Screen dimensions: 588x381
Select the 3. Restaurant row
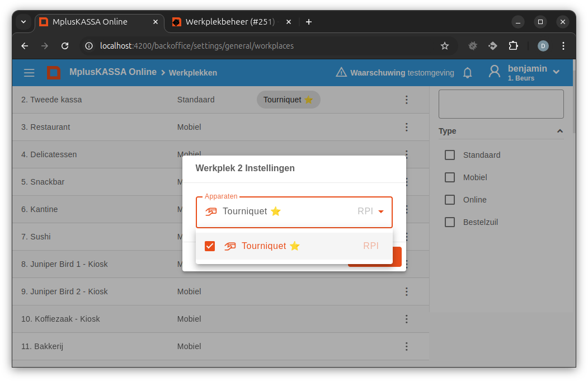tap(220, 127)
